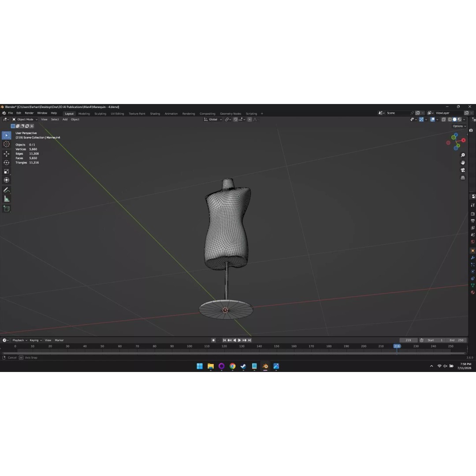Open the Object Mode dropdown
476x476 pixels.
pos(25,119)
